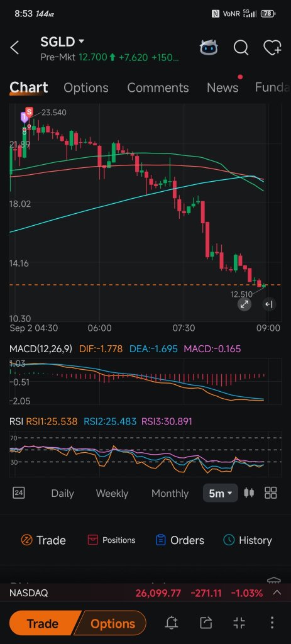Select the Monthly timeframe
Viewport: 291px width, 644px height.
pyautogui.click(x=170, y=493)
